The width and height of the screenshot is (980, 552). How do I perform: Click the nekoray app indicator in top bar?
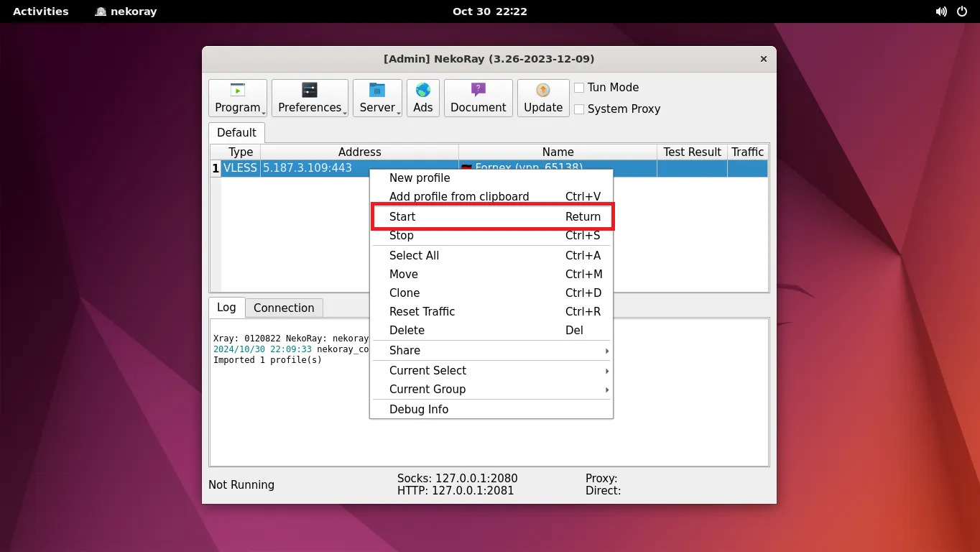pos(126,11)
